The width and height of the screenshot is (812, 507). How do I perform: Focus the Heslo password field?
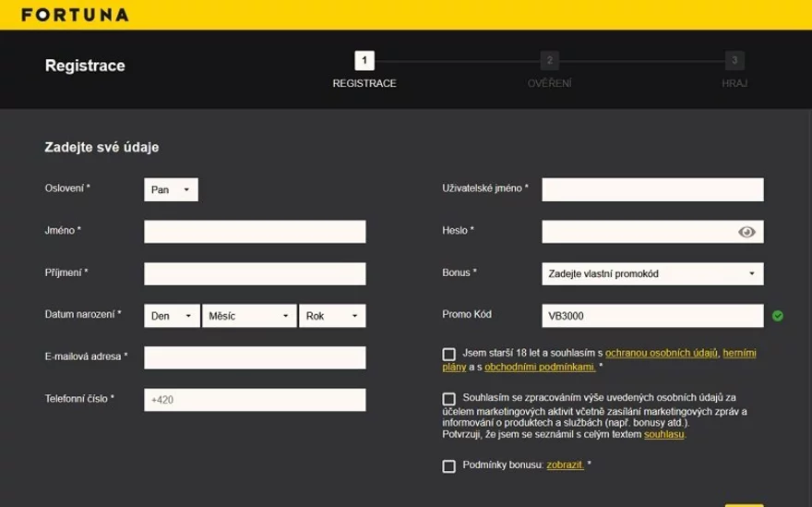[652, 232]
